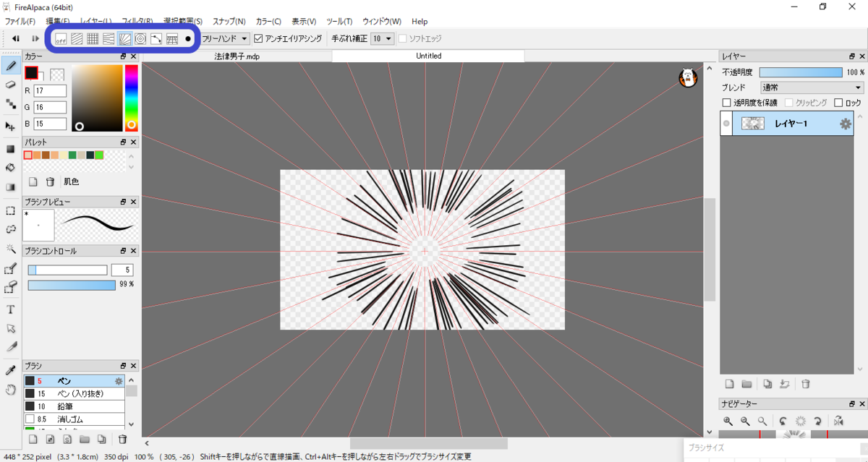The height and width of the screenshot is (462, 868).
Task: Select the rectangular Selection tool
Action: click(x=11, y=211)
